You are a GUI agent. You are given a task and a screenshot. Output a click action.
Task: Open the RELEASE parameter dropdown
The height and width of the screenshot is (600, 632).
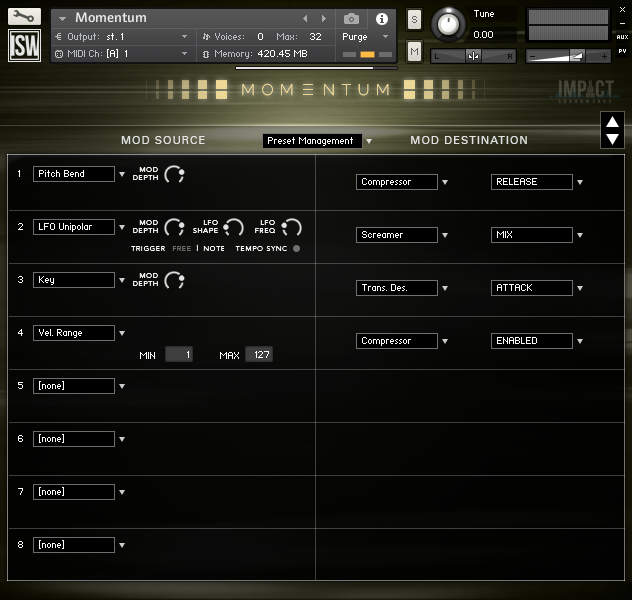pyautogui.click(x=532, y=182)
